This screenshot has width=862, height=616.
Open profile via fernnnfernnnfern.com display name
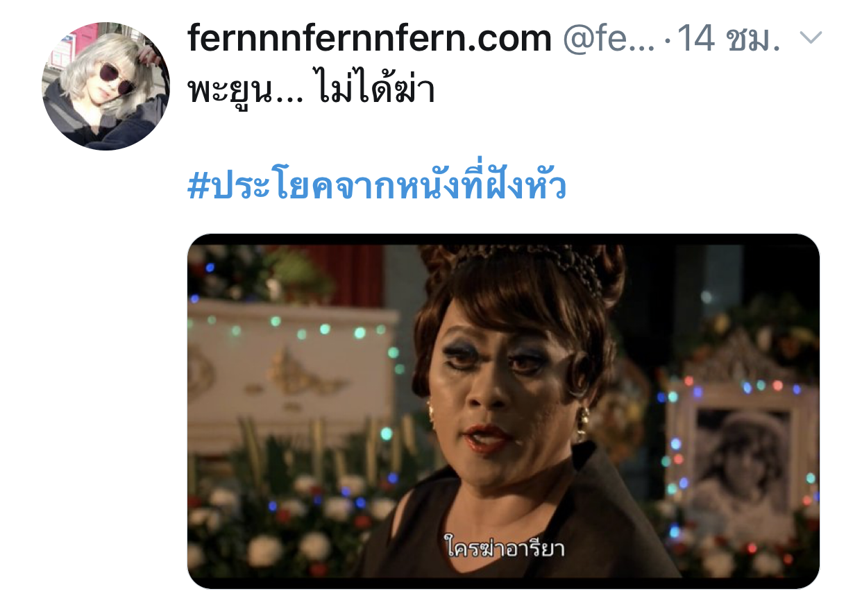tap(370, 39)
